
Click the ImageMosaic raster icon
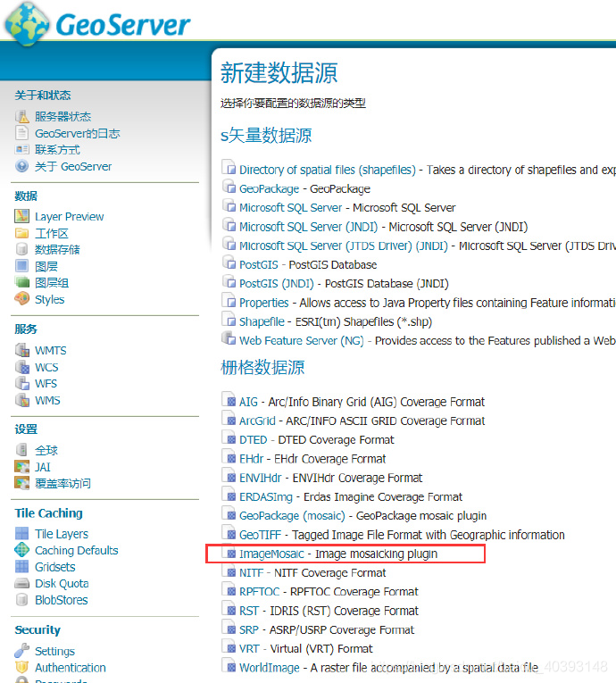229,553
